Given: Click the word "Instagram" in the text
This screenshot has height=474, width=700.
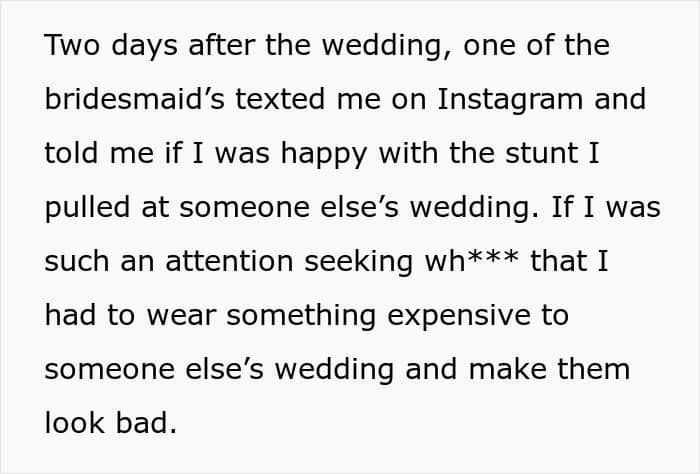Looking at the screenshot, I should click(509, 101).
